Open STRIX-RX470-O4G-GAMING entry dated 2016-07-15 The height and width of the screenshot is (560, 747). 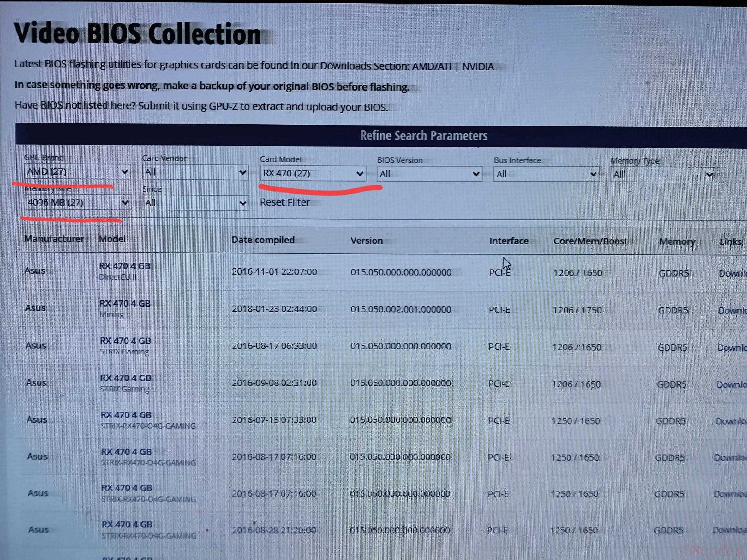pos(126,415)
